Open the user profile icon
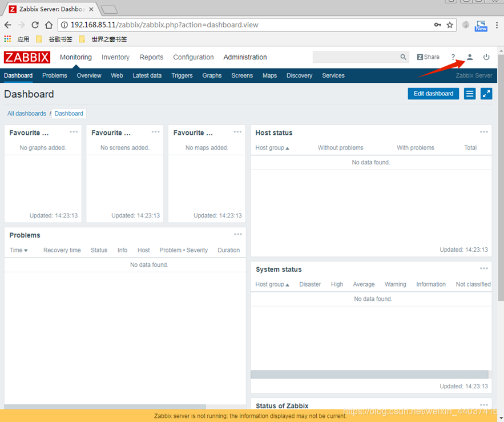Viewport: 504px width, 422px height. point(470,57)
